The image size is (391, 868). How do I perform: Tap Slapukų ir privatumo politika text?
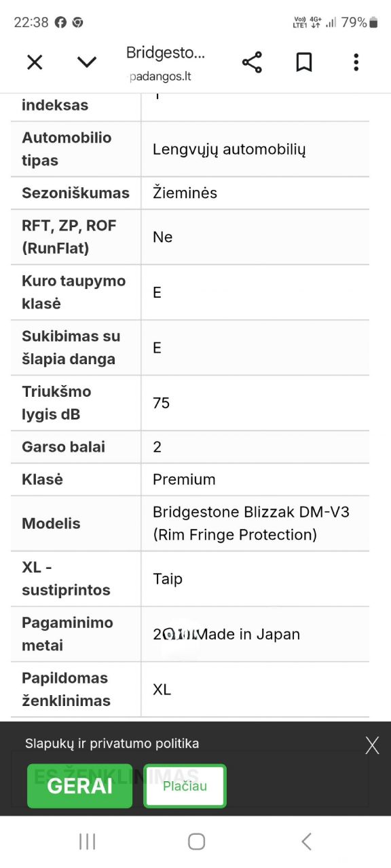[x=113, y=743]
